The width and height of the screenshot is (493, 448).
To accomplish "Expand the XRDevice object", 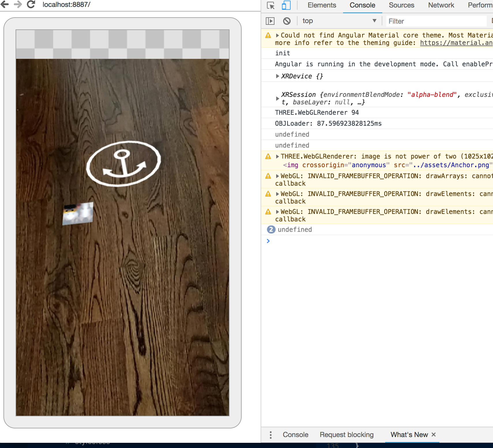I will 277,76.
